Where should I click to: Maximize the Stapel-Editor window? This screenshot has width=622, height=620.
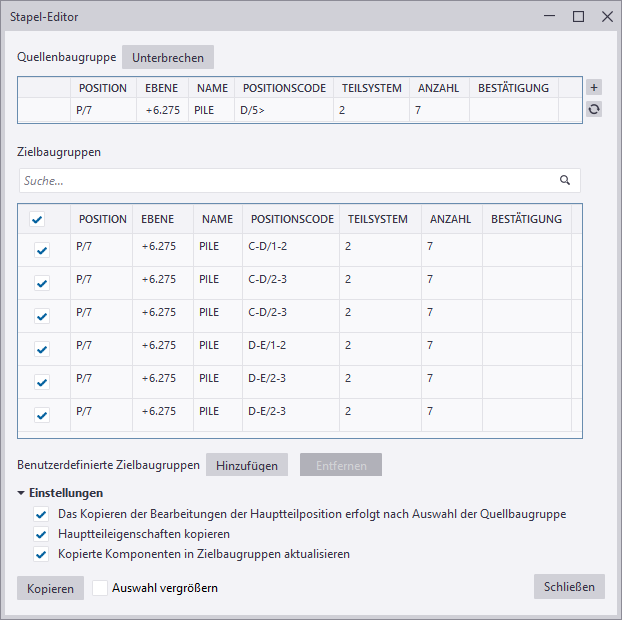click(x=578, y=17)
